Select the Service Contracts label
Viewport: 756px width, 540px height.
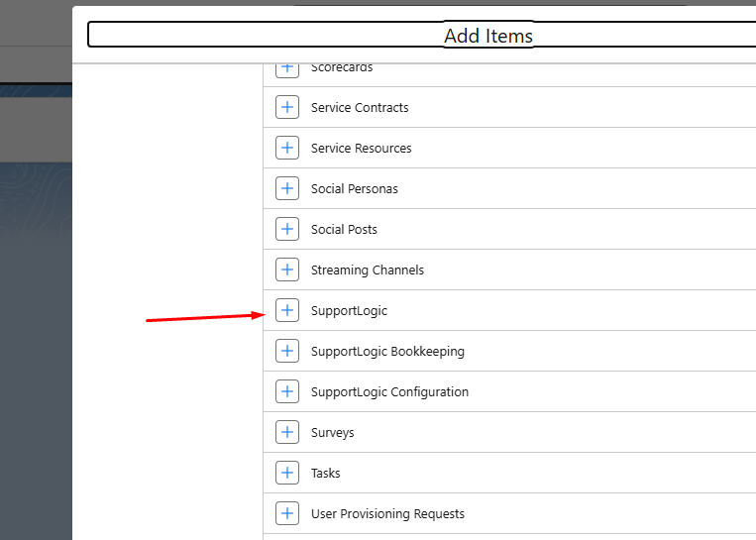(360, 108)
